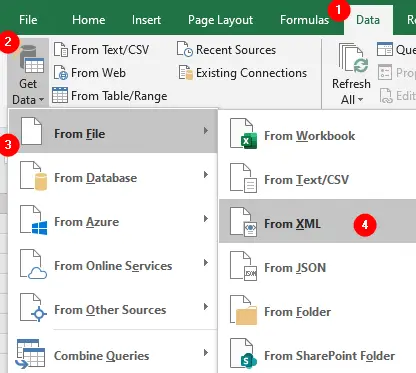Image resolution: width=416 pixels, height=373 pixels.
Task: Click the From File blank page icon
Action: (x=31, y=131)
